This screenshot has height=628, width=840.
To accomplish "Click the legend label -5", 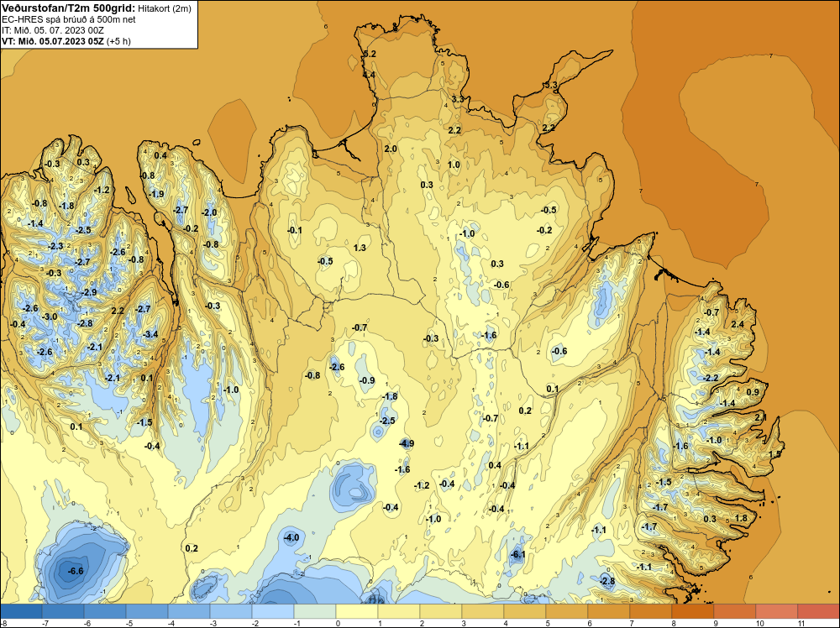I will tap(130, 623).
